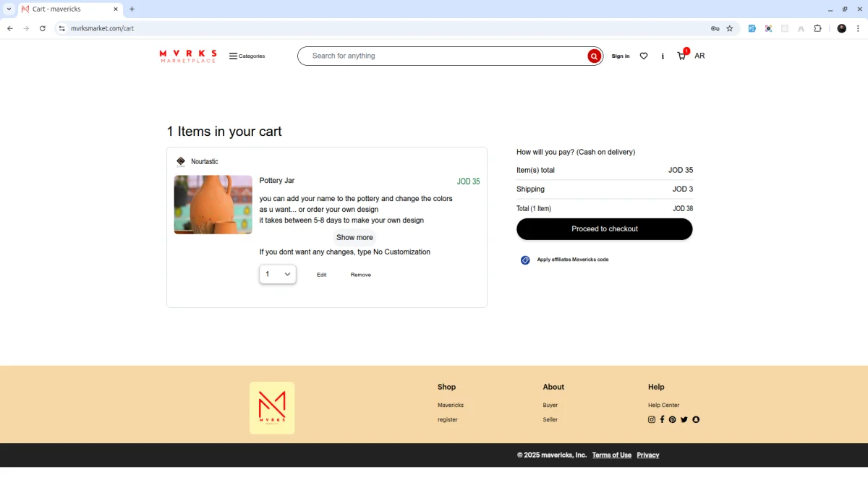The image size is (868, 488).
Task: Click the Nourtastic seller logo
Action: coord(181,161)
